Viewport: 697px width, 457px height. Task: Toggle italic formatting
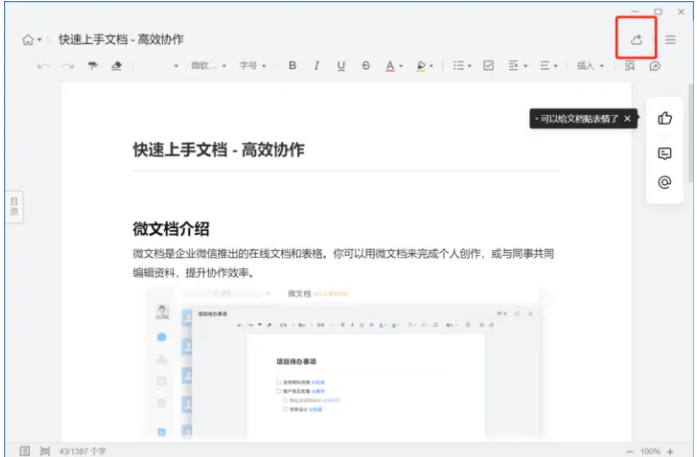(x=316, y=66)
